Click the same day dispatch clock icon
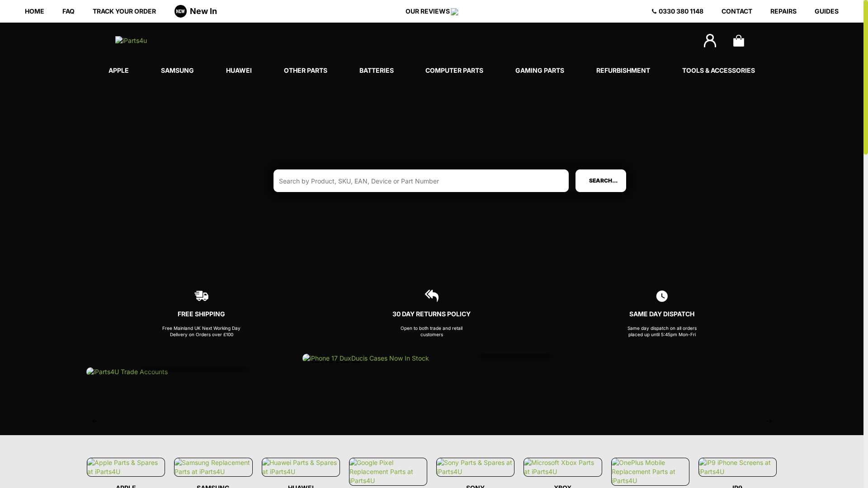This screenshot has width=868, height=488. pos(662,296)
